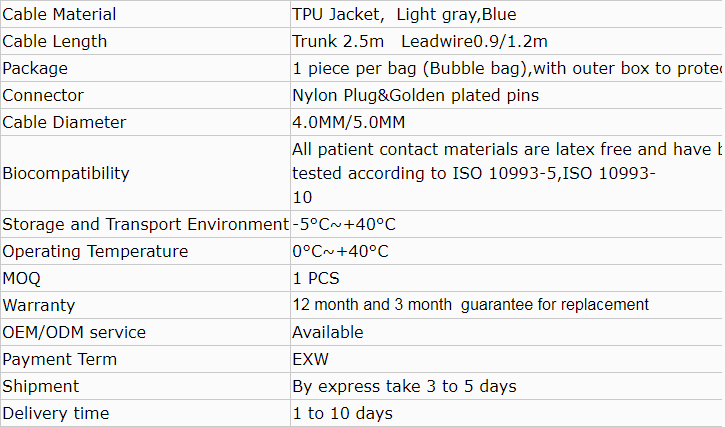The image size is (725, 427).
Task: Click the Cable Material label cell
Action: (59, 14)
